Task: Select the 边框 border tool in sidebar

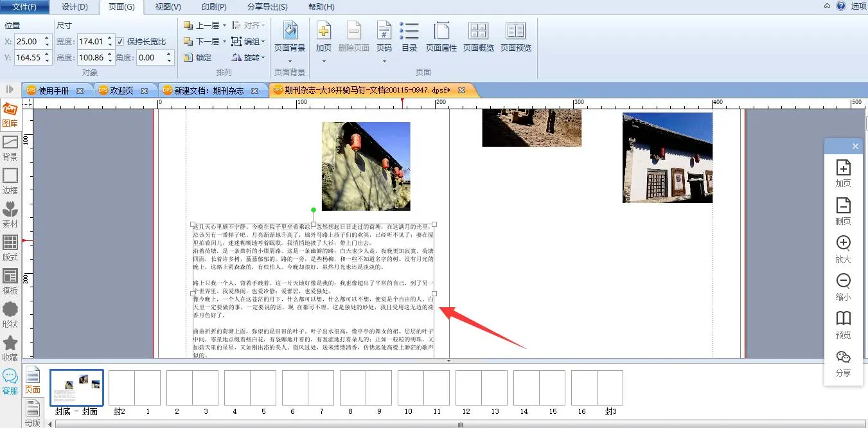Action: pos(10,181)
